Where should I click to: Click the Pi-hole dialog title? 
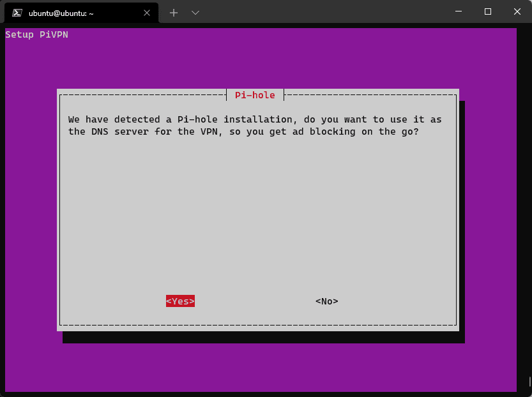[x=255, y=95]
